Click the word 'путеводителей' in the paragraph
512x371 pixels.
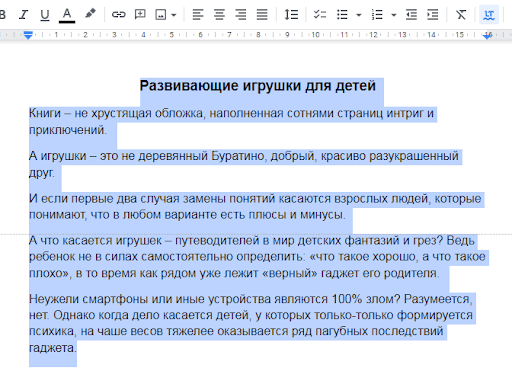[x=217, y=241]
